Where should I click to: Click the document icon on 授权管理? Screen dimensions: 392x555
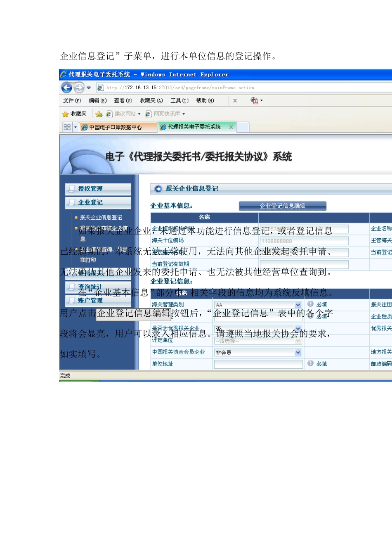[x=72, y=189]
